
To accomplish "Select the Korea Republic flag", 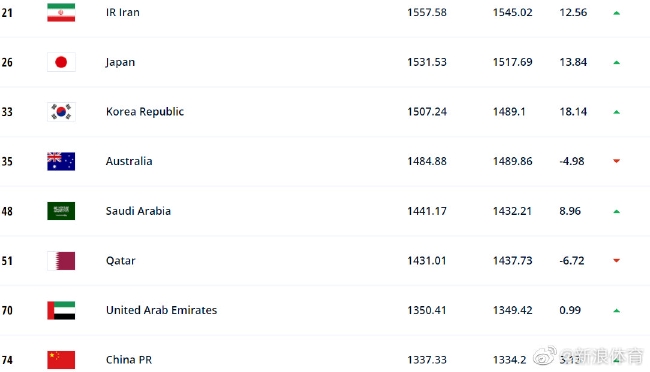I will tap(61, 112).
